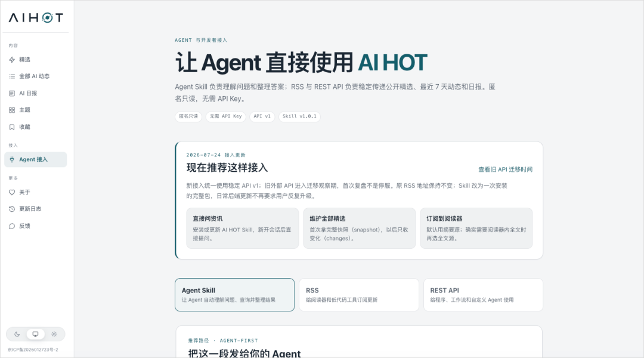Screen dimensions: 644x358
Task: Open 更新日志 via its history clock icon
Action: tap(12, 209)
